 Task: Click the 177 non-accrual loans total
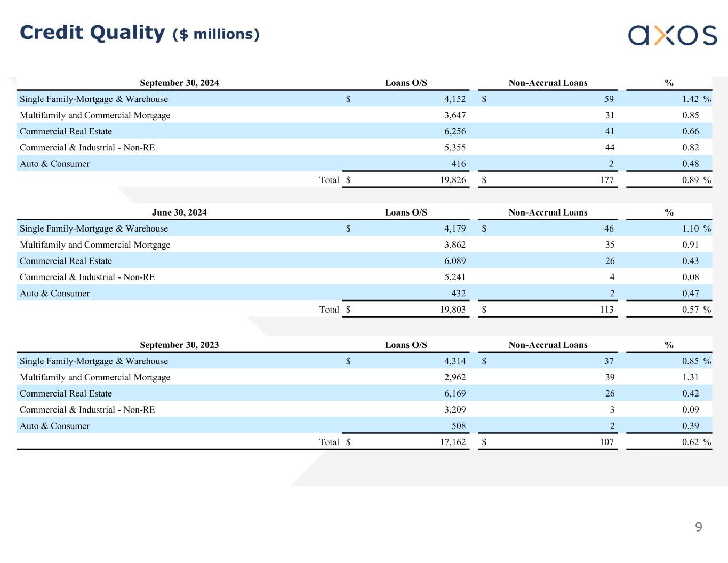click(x=606, y=180)
